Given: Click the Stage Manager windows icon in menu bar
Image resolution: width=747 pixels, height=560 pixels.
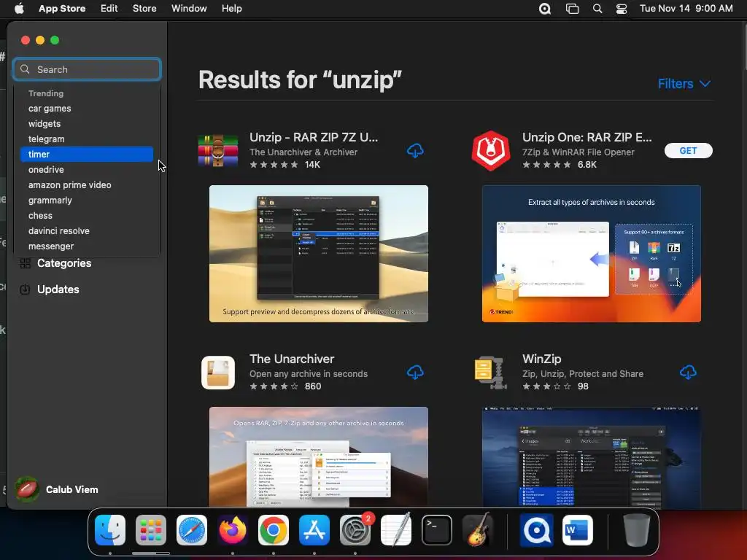Looking at the screenshot, I should 572,9.
